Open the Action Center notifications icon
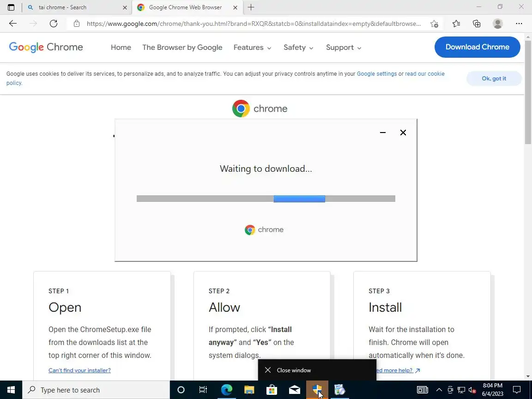Screen dimensions: 532x399 point(516,390)
